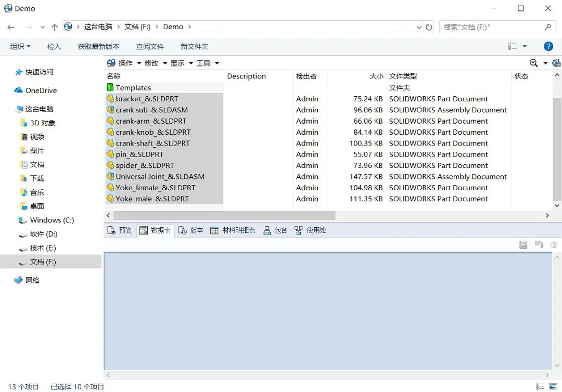Click the crank-arm_&.SLDPRT file icon
Viewport: 562px width, 392px height.
(110, 121)
